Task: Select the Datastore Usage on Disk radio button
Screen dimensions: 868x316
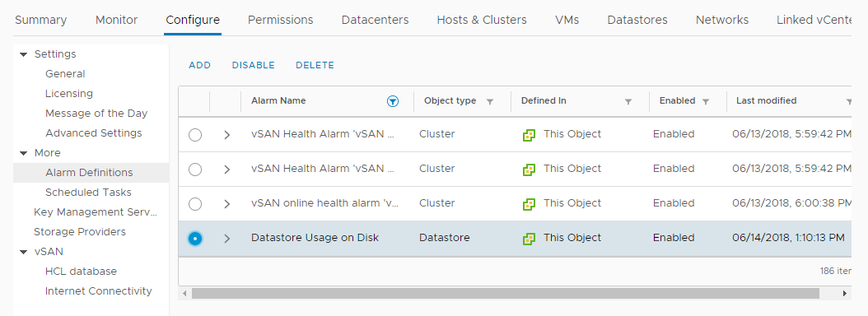Action: [195, 239]
